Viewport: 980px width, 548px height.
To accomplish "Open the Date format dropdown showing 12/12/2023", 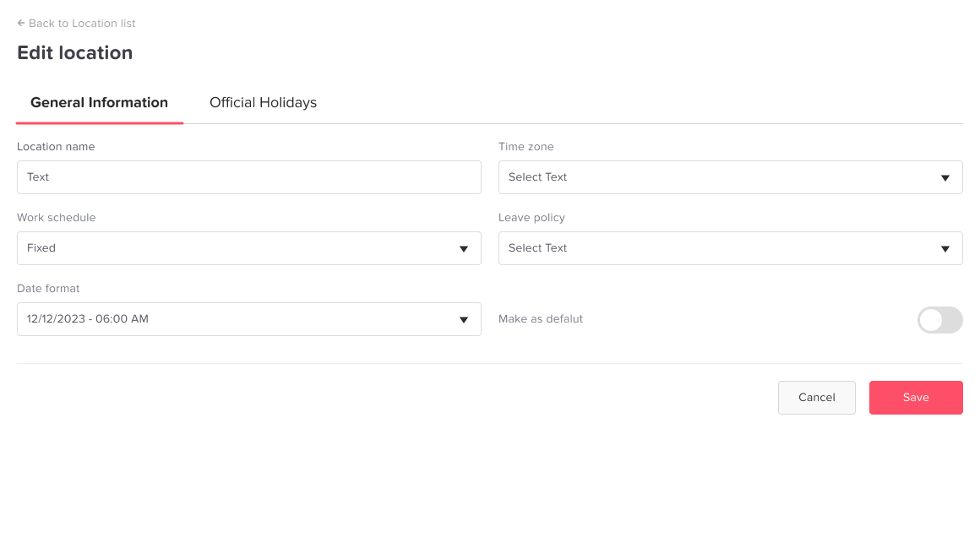I will (237, 319).
